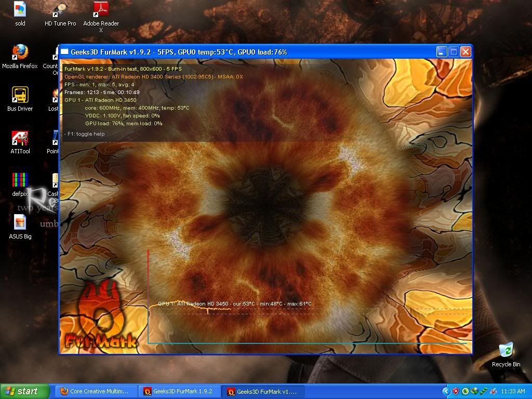Click the 'FPS - min: 1, max: 5, avg: 4' line

point(99,85)
